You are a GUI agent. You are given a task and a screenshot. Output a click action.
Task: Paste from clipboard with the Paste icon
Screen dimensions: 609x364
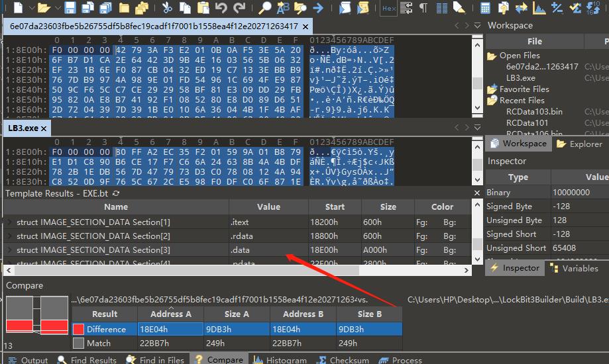203,7
